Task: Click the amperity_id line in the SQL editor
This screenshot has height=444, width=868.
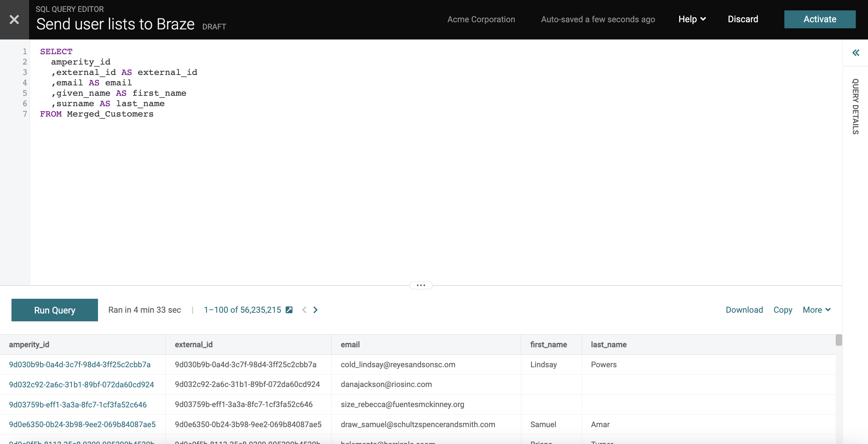Action: click(81, 62)
